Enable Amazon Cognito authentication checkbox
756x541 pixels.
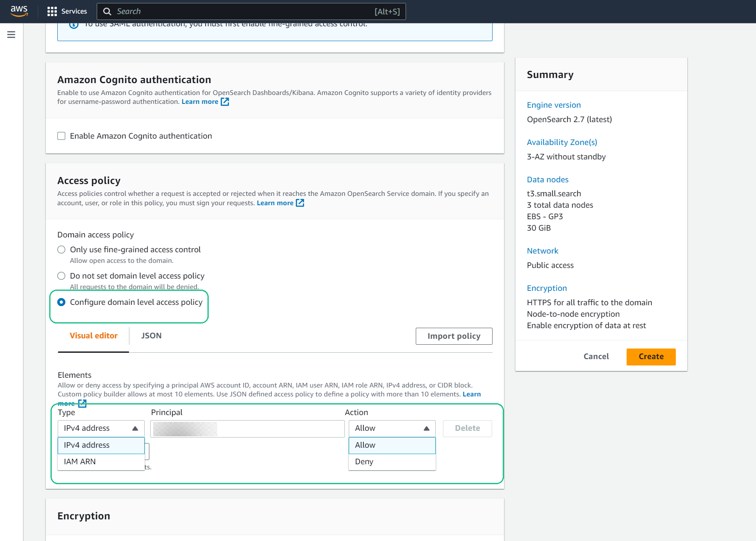pyautogui.click(x=62, y=136)
